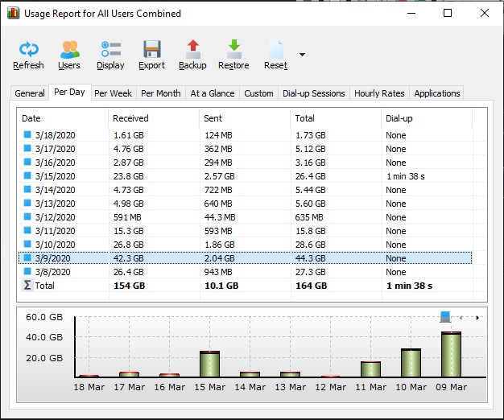Select the Per Day tab

[70, 93]
